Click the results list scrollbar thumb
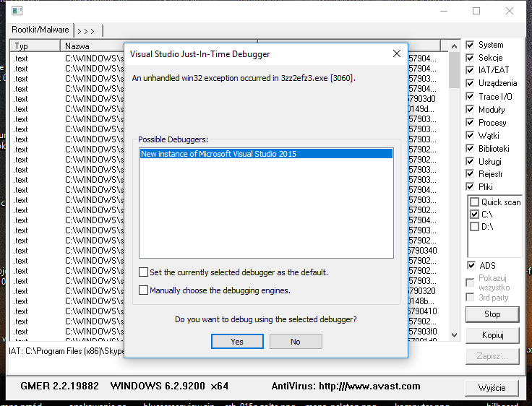Screen dimensions: 532x406 455,70
